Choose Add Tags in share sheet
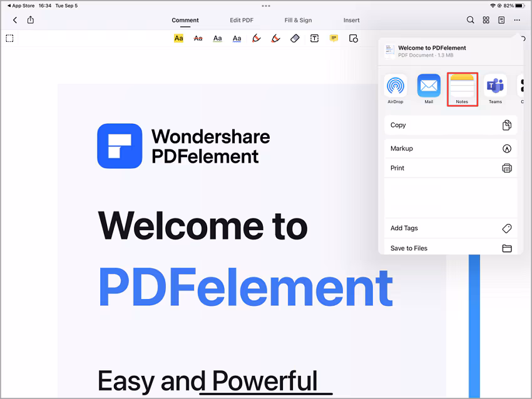Image resolution: width=532 pixels, height=399 pixels. [451, 228]
